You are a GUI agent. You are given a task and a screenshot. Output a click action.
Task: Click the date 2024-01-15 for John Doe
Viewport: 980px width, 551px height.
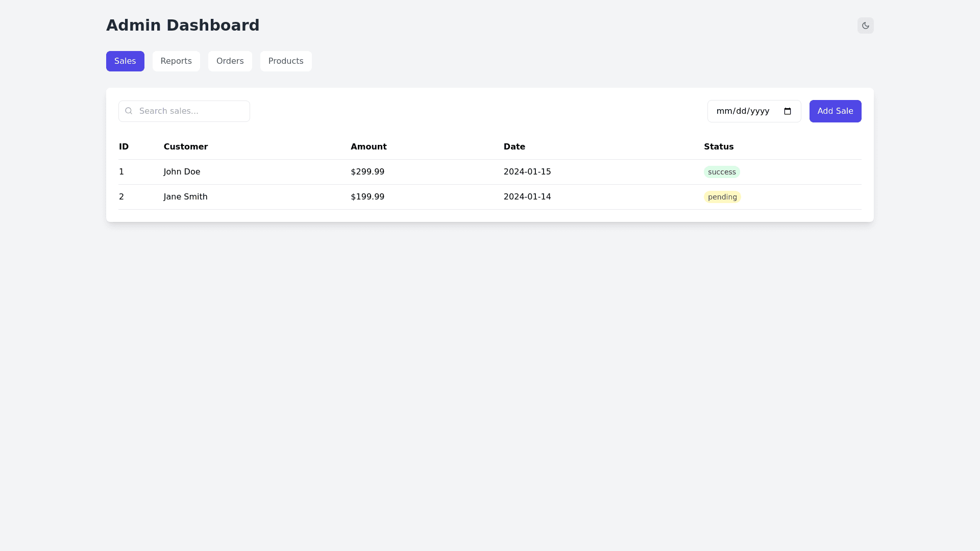[x=527, y=172]
